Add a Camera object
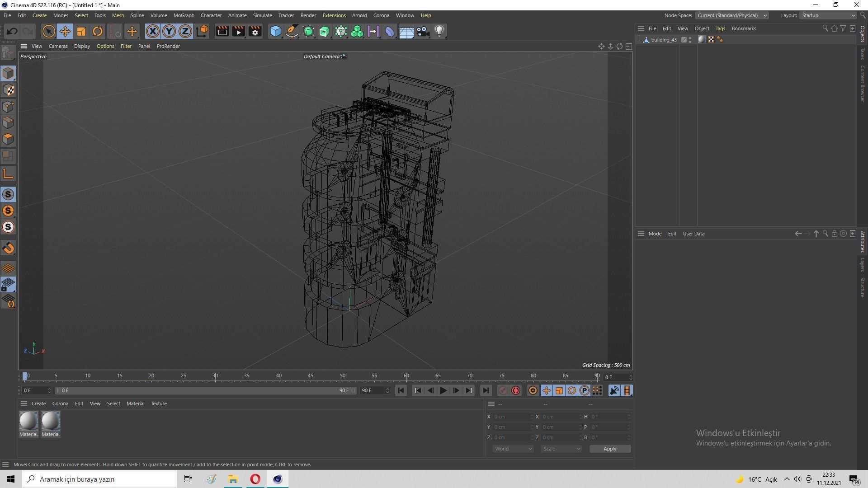 [423, 31]
